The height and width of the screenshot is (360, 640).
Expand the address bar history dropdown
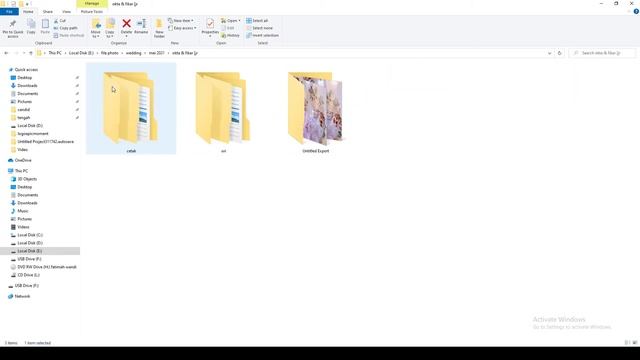point(549,53)
